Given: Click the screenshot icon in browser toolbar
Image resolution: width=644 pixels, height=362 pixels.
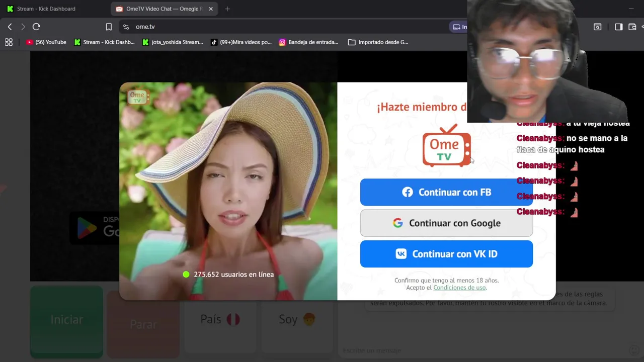Looking at the screenshot, I should tap(597, 27).
